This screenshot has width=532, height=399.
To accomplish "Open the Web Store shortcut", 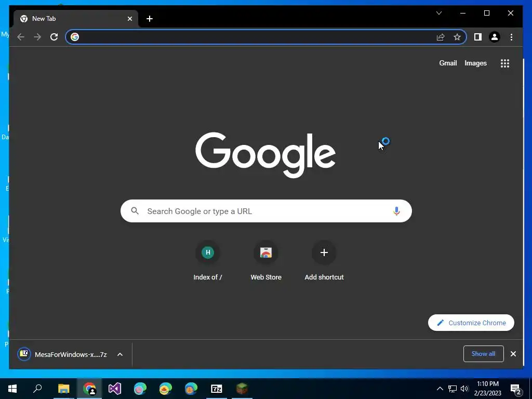I will 266,261.
